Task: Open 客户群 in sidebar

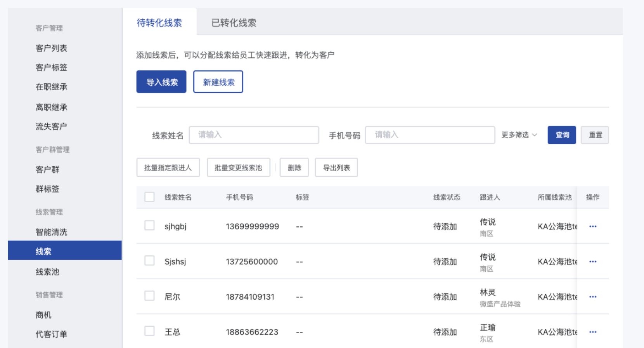Action: [x=47, y=169]
